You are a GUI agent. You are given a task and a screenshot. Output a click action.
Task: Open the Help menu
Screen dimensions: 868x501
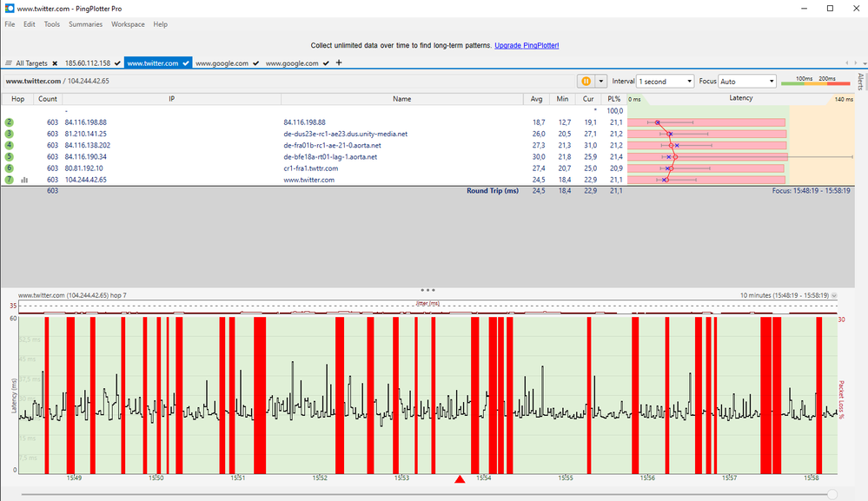coord(161,24)
